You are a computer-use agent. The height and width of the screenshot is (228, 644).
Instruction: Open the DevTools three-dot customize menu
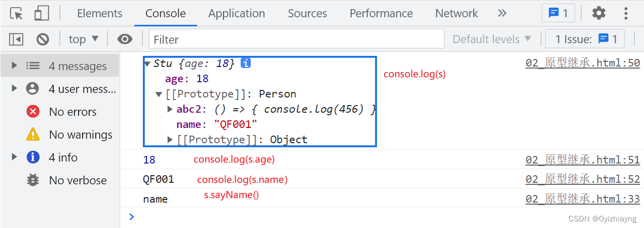626,13
